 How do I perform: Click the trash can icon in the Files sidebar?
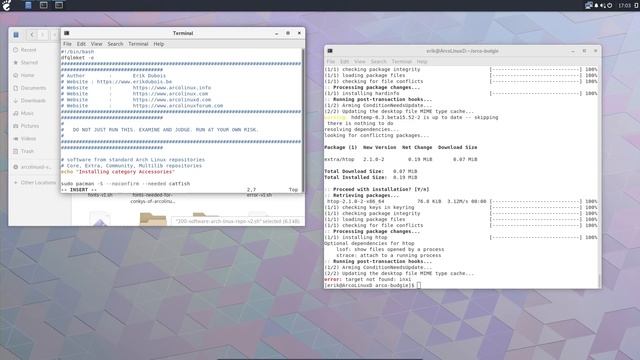[x=16, y=151]
